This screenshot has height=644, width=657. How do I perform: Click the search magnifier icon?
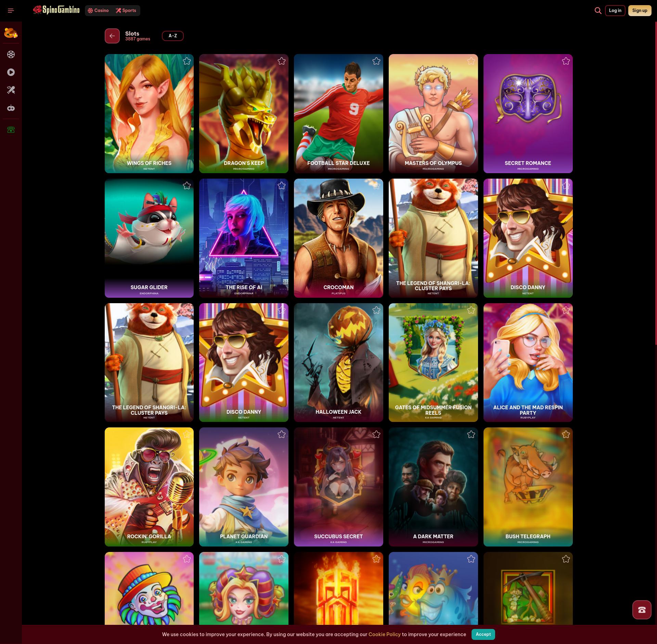pyautogui.click(x=598, y=11)
